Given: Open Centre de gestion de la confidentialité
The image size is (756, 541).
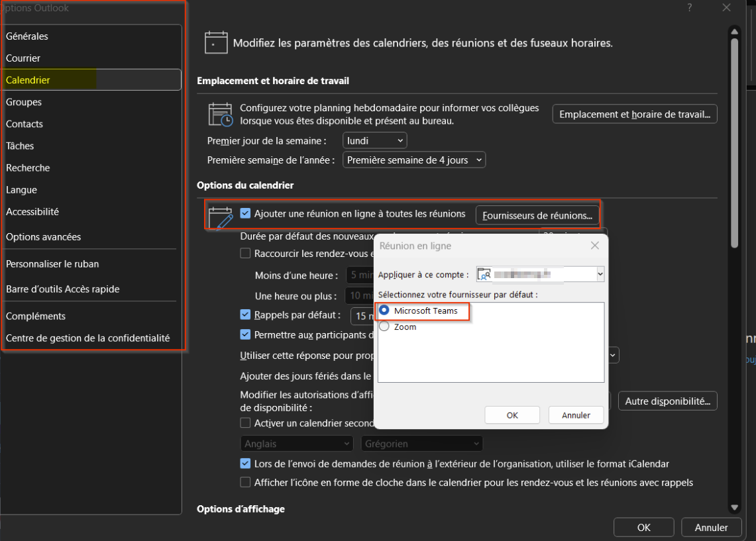Looking at the screenshot, I should tap(91, 338).
